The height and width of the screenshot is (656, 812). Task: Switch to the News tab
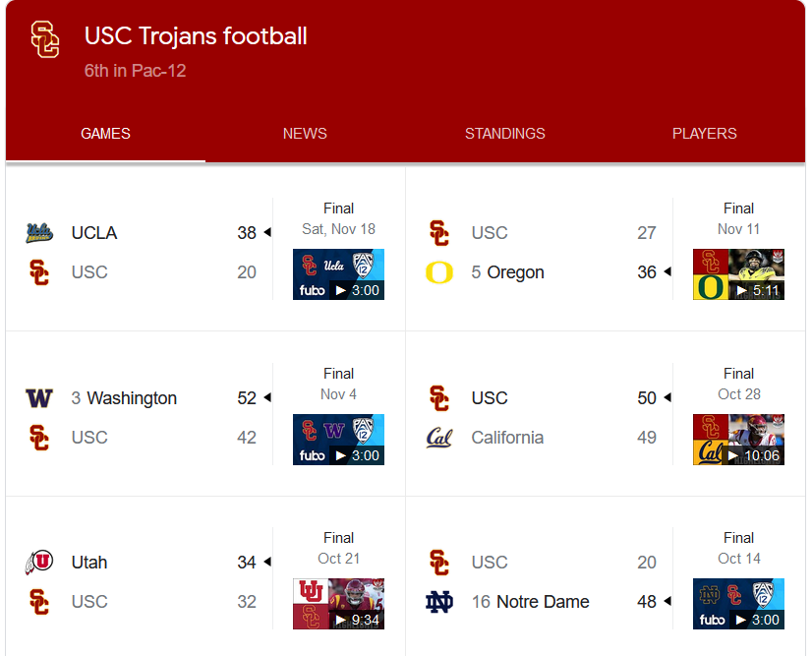pos(305,134)
